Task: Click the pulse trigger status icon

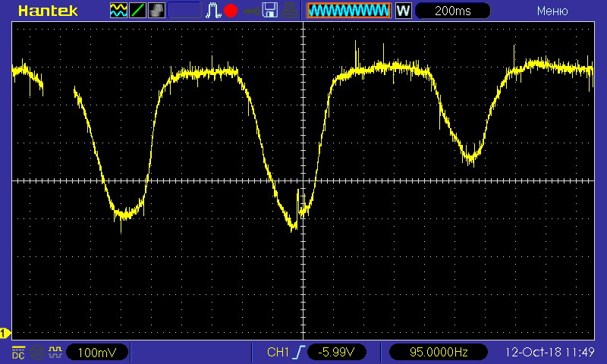Action: (214, 11)
